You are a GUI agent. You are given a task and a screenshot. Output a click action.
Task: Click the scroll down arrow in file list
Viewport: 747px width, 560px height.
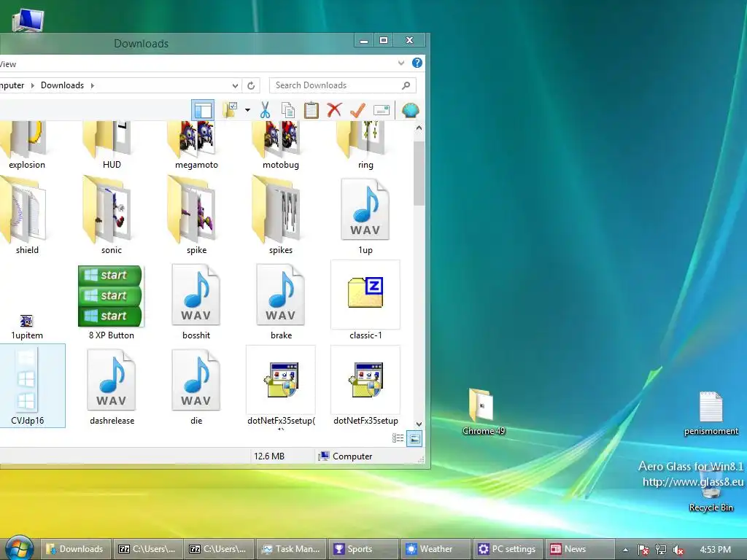click(419, 424)
